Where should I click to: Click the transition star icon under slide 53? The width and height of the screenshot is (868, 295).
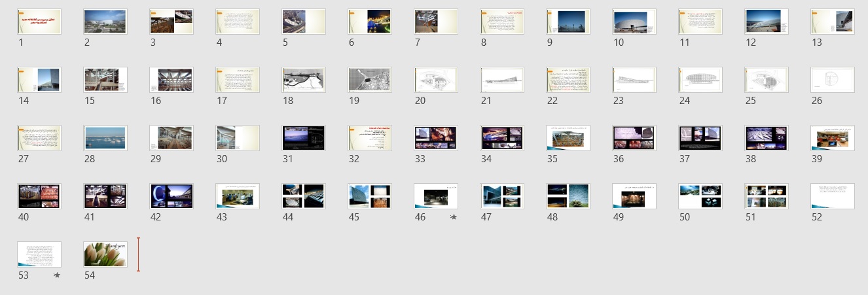[57, 275]
